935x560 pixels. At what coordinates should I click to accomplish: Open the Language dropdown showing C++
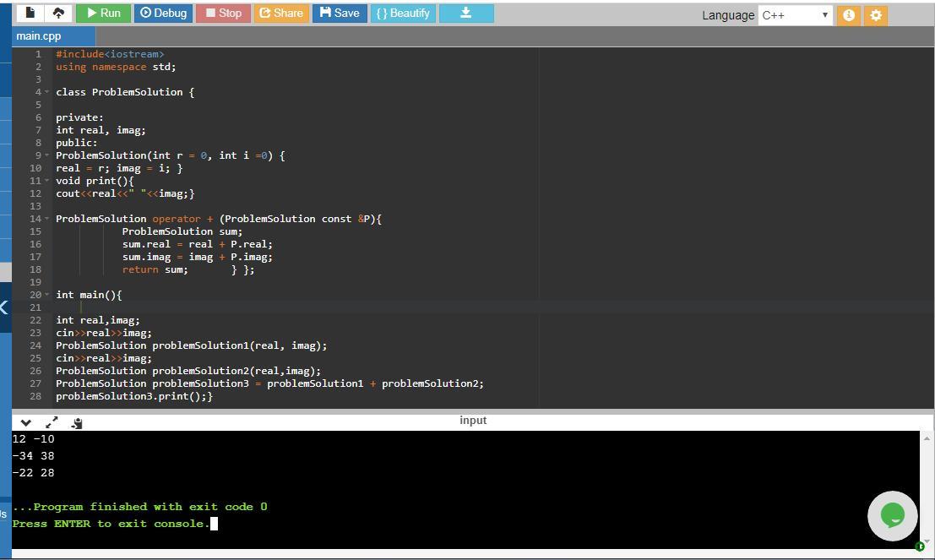click(794, 15)
